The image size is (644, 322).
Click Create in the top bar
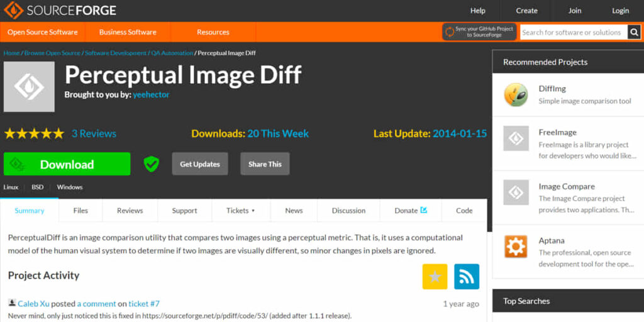(x=527, y=11)
